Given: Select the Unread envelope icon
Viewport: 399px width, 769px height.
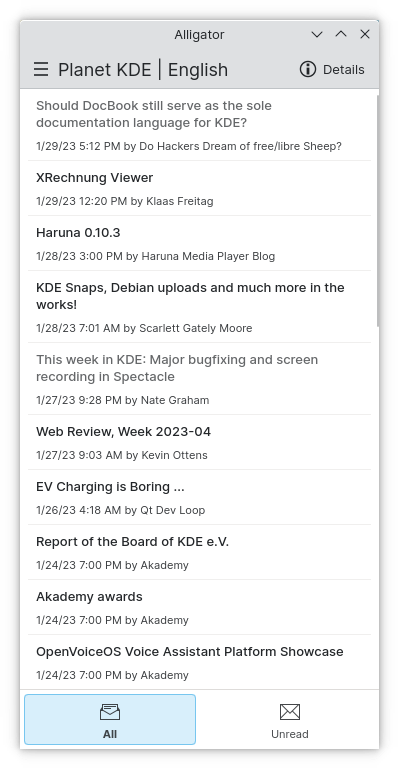Looking at the screenshot, I should (290, 712).
